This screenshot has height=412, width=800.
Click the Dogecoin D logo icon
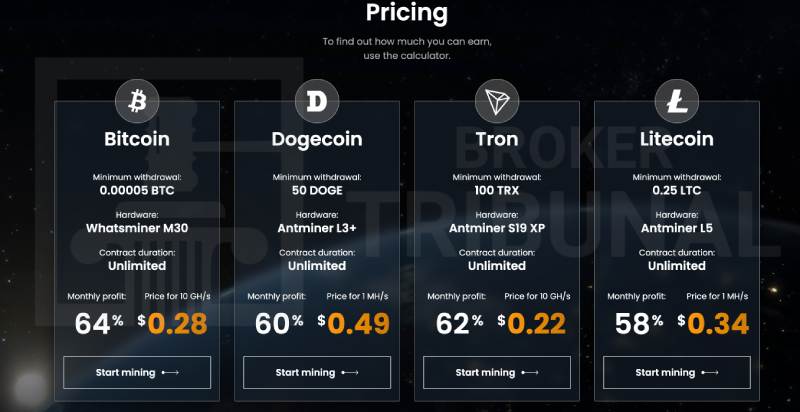pos(317,101)
